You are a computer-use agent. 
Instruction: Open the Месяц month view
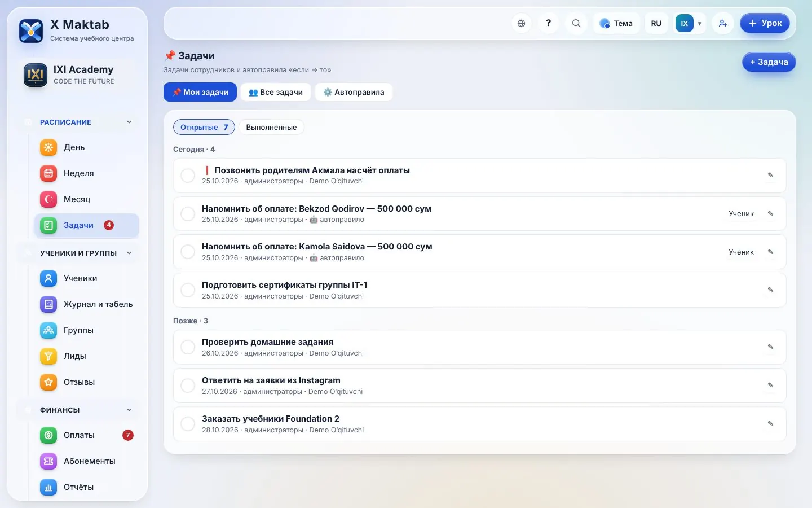point(87,199)
